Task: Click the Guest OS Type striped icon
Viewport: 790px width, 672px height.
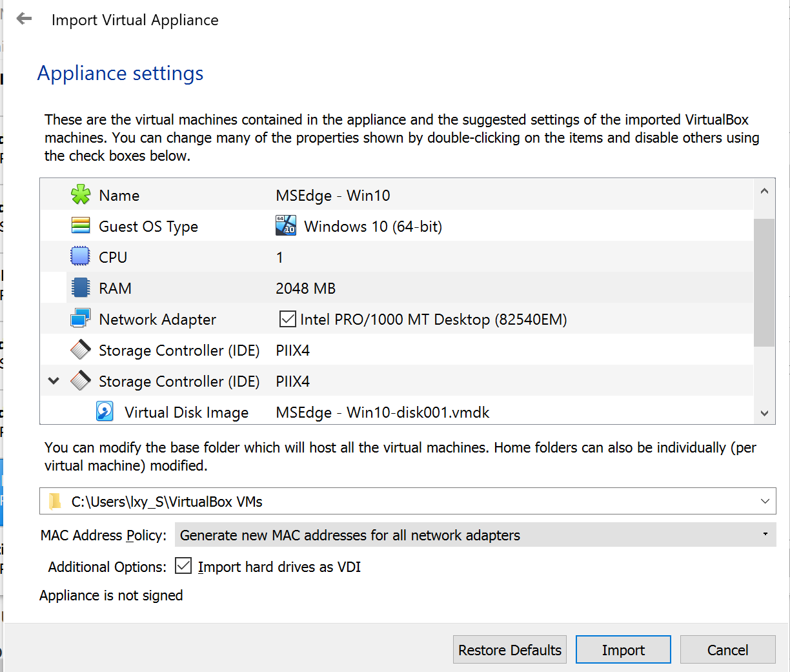Action: click(81, 226)
